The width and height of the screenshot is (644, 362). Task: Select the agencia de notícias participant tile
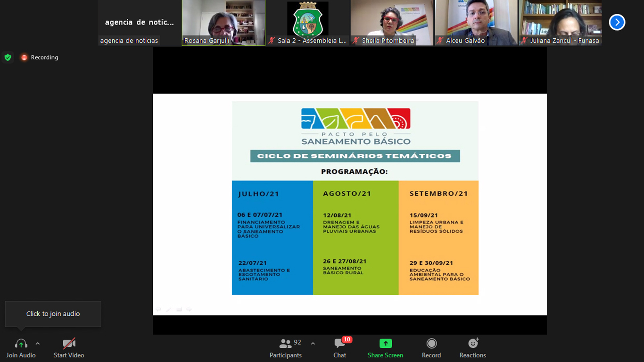[x=139, y=23]
